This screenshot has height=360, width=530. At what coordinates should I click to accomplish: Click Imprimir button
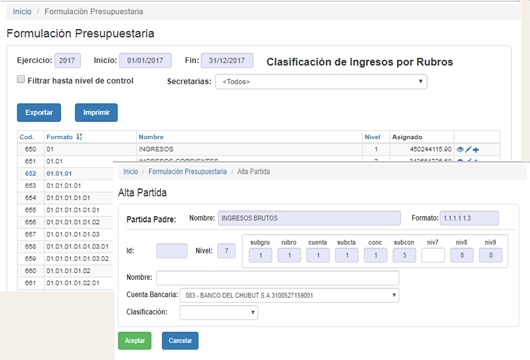pos(96,113)
